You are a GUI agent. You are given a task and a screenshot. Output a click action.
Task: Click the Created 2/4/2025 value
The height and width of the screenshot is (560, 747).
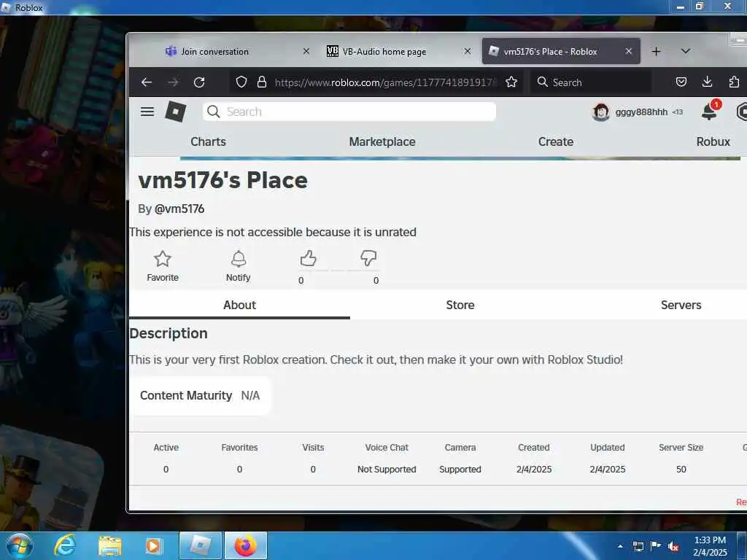533,469
